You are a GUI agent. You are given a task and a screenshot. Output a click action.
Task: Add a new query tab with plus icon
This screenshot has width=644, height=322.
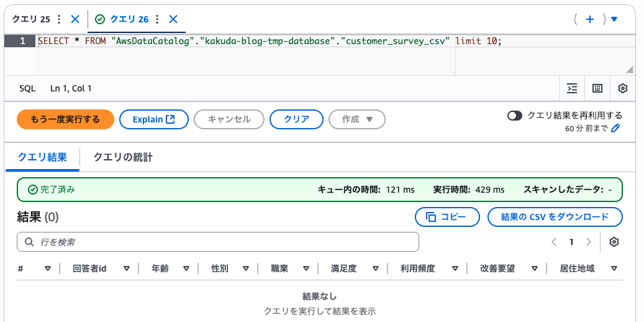click(x=589, y=19)
